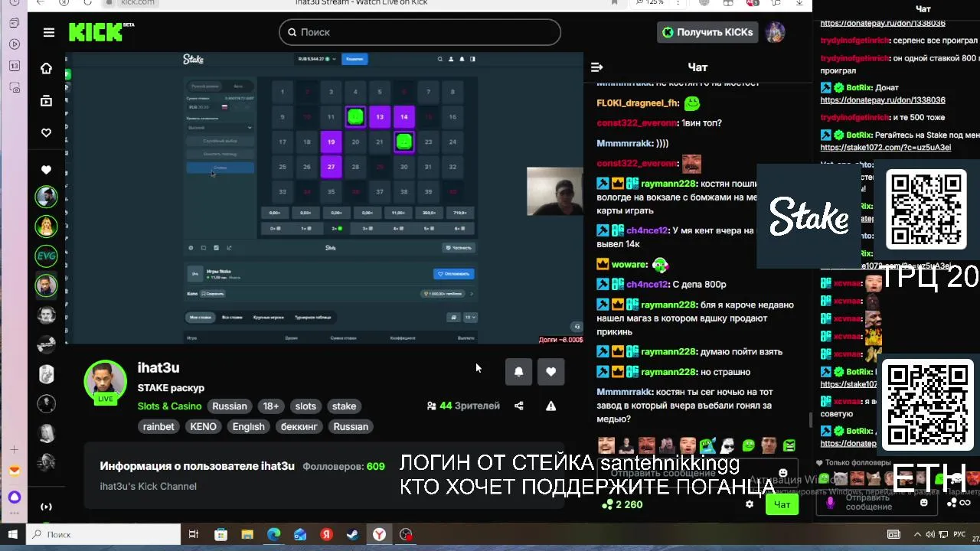Open your profile avatar in Kick header
This screenshot has width=980, height=551.
[776, 32]
